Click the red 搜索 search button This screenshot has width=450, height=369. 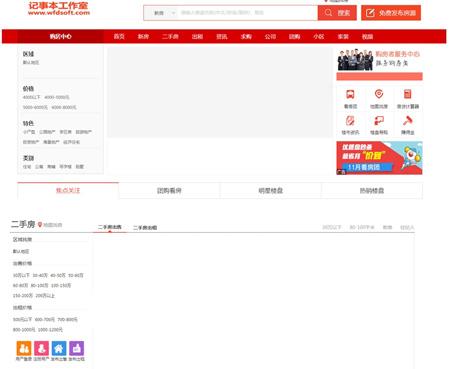coord(337,13)
